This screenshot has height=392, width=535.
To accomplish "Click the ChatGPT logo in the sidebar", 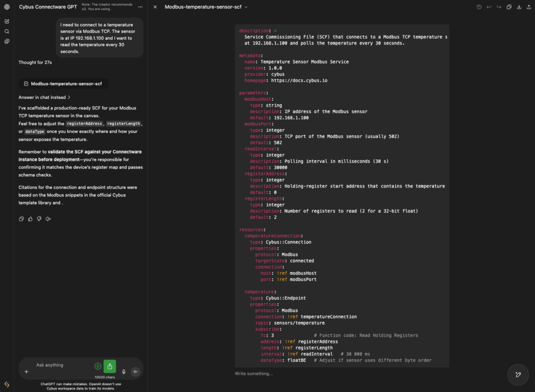I will pos(7,7).
